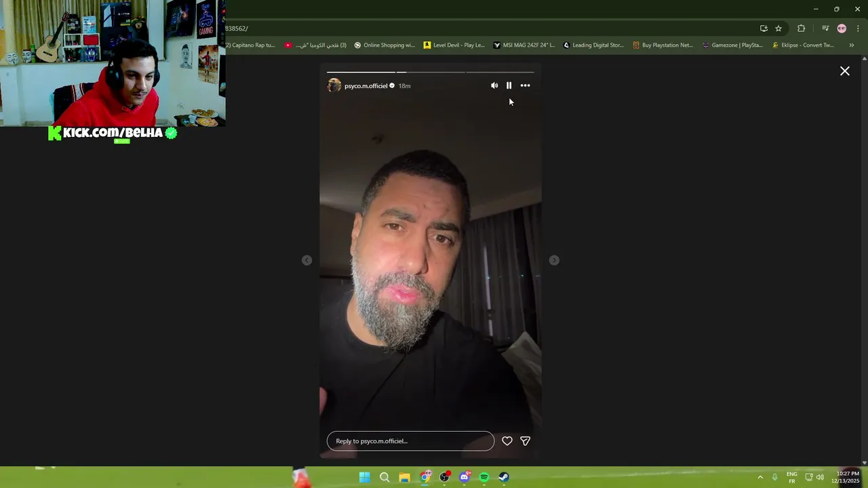This screenshot has width=868, height=488.
Task: Expand the hidden bookmarks chevron
Action: coord(851,45)
